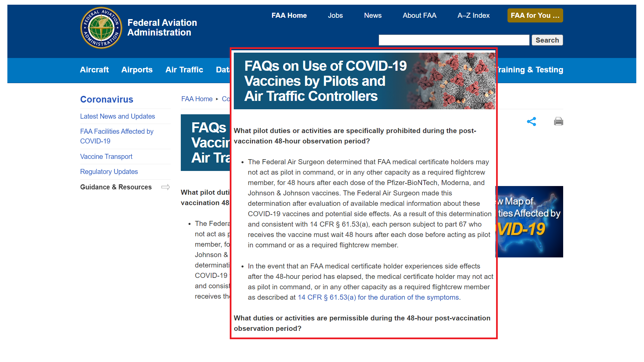The height and width of the screenshot is (362, 644).
Task: Open the Aircraft menu
Action: 94,70
